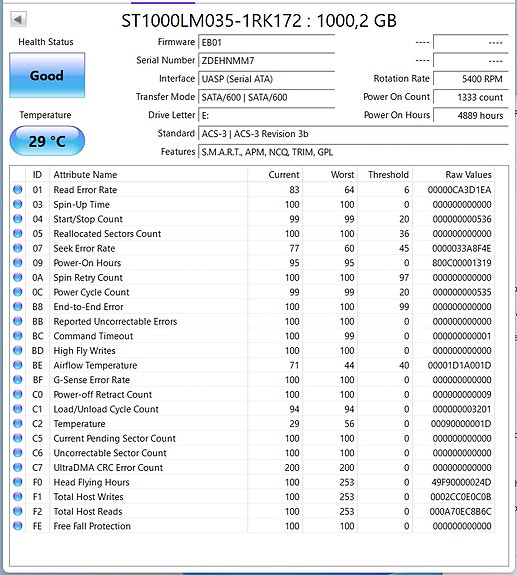Click status icon of Read Error Rate row
The height and width of the screenshot is (575, 517).
coord(18,190)
